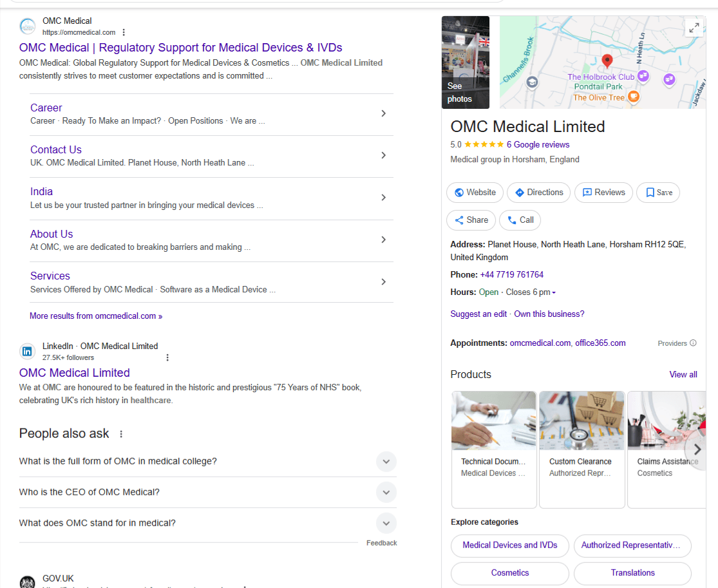
Task: Save OMC Medical Limited listing
Action: [x=658, y=193]
